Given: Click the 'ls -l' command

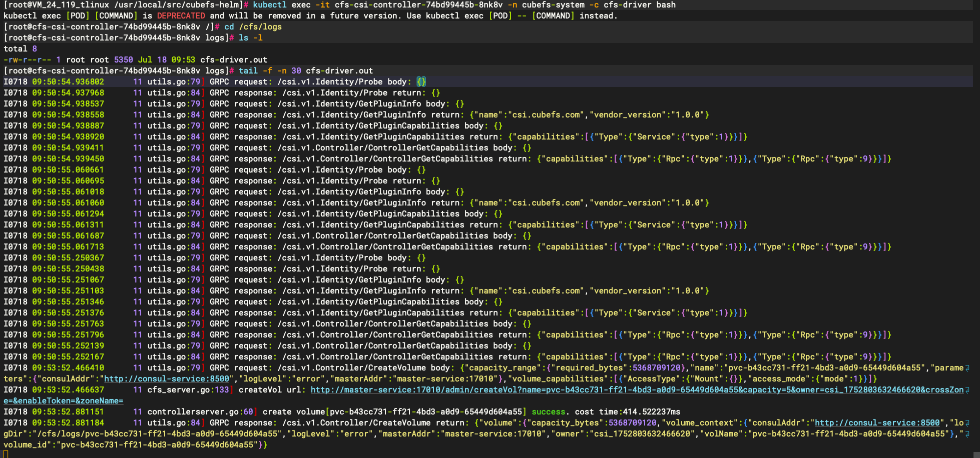Looking at the screenshot, I should tap(251, 37).
